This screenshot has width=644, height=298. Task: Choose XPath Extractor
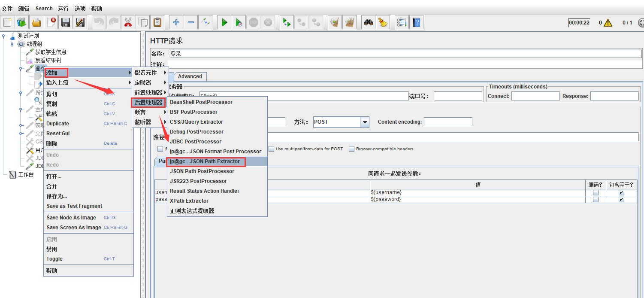(x=217, y=201)
